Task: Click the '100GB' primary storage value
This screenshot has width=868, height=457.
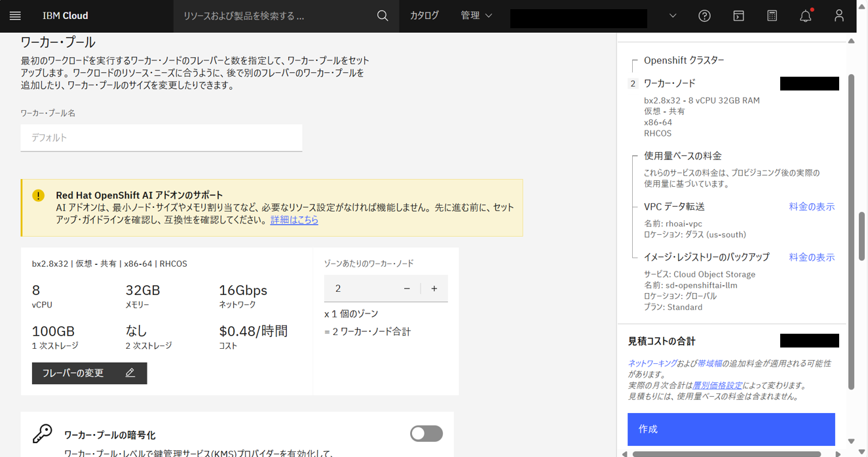Action: 53,331
